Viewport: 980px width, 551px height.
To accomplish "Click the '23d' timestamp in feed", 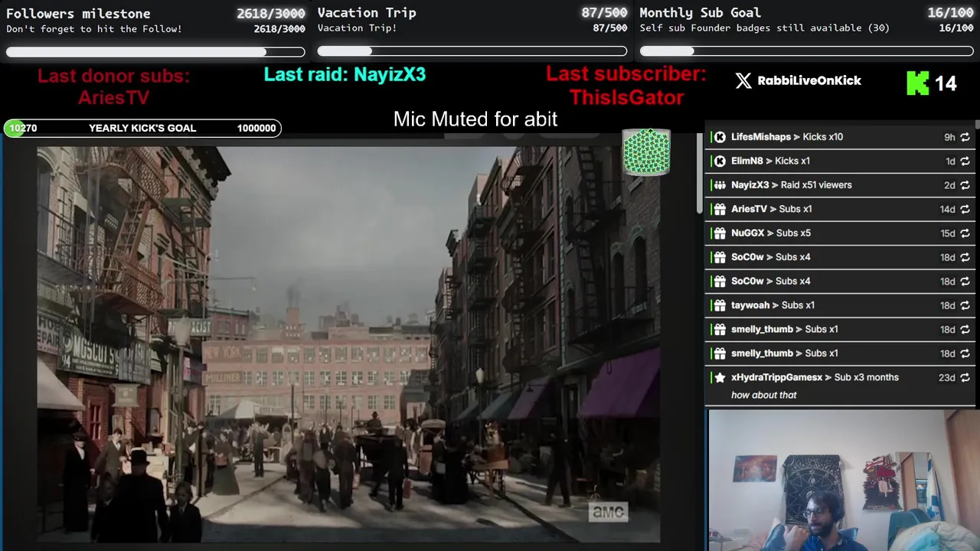I will tap(947, 377).
